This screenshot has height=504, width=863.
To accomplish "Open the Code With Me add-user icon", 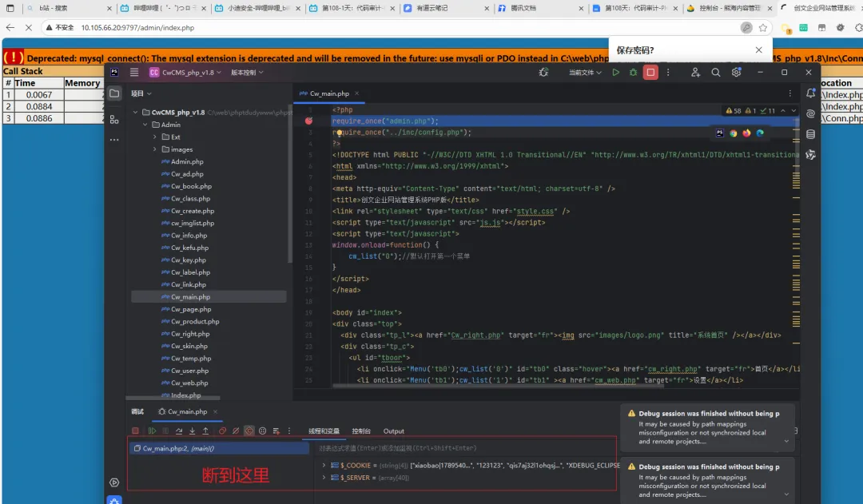I will [696, 72].
